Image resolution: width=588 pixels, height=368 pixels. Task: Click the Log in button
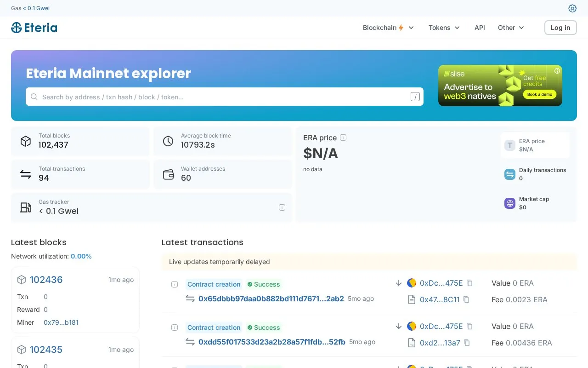[560, 28]
